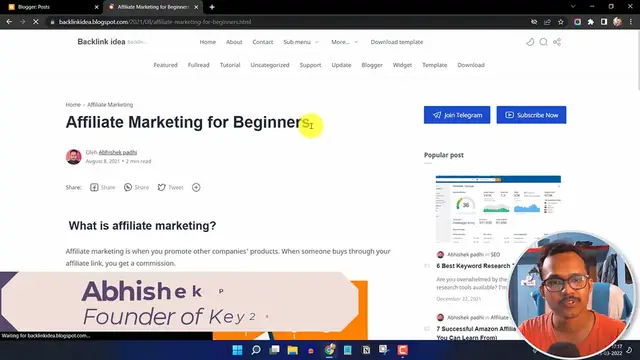The width and height of the screenshot is (640, 360).
Task: Open the Download category
Action: point(471,65)
